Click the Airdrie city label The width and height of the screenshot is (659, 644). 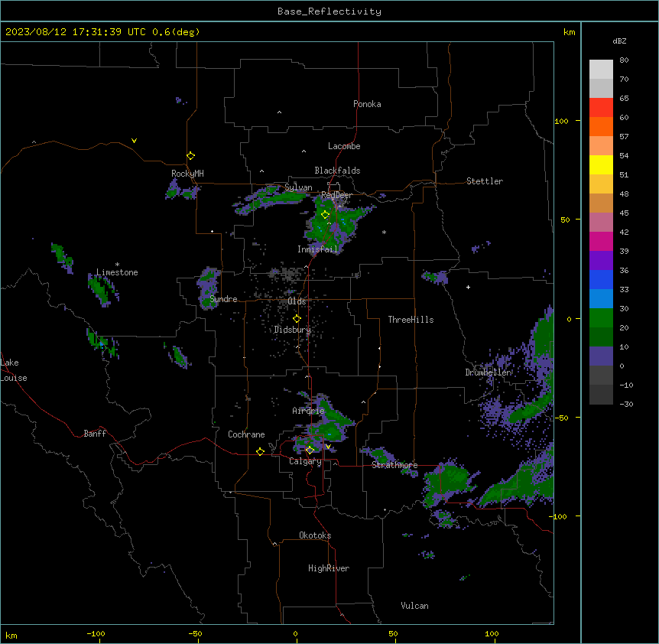click(x=308, y=411)
